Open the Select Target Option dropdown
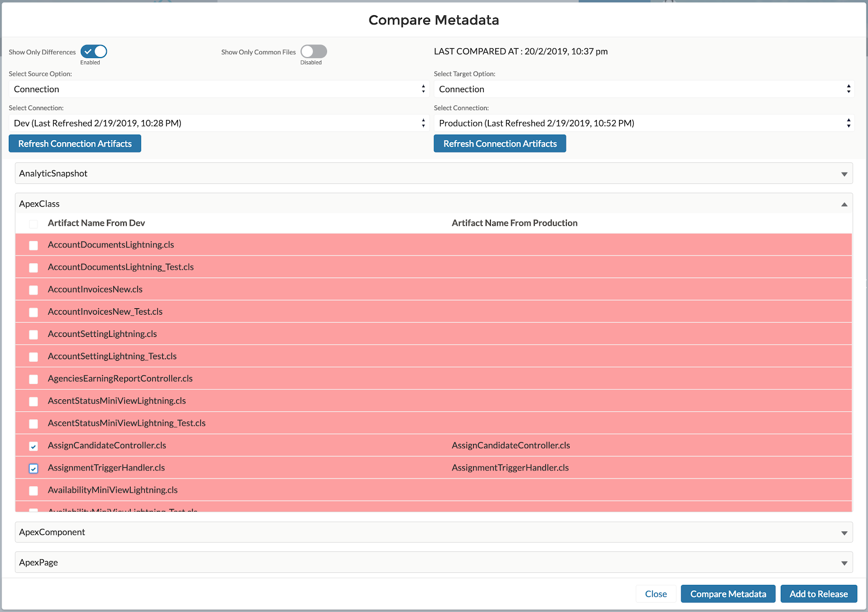 coord(644,89)
